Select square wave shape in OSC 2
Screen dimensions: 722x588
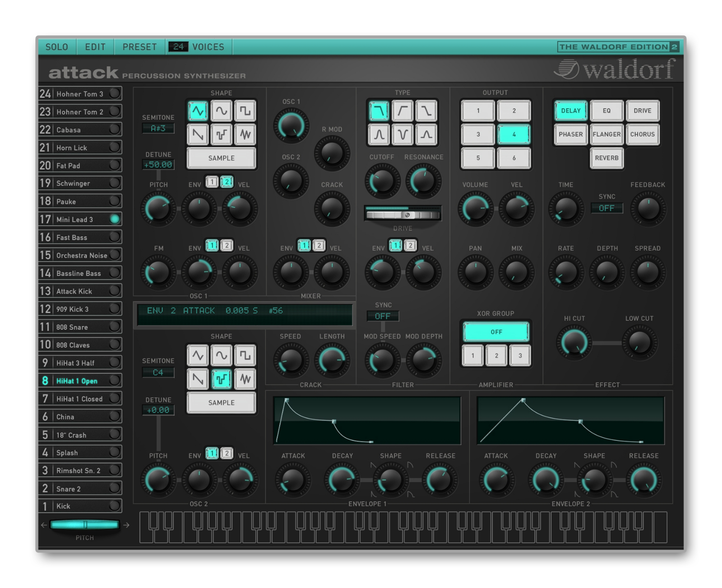pyautogui.click(x=245, y=355)
